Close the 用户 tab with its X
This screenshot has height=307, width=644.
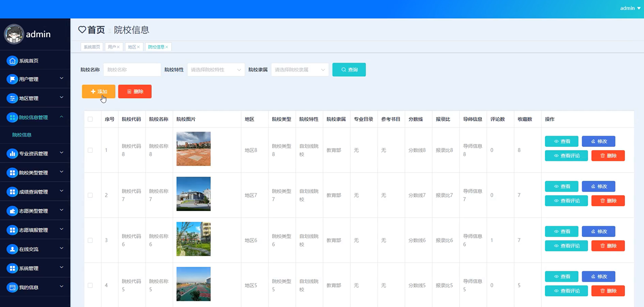click(118, 47)
